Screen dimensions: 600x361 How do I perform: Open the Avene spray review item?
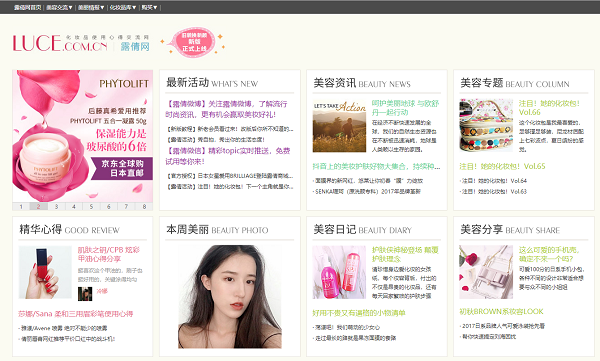click(x=64, y=328)
